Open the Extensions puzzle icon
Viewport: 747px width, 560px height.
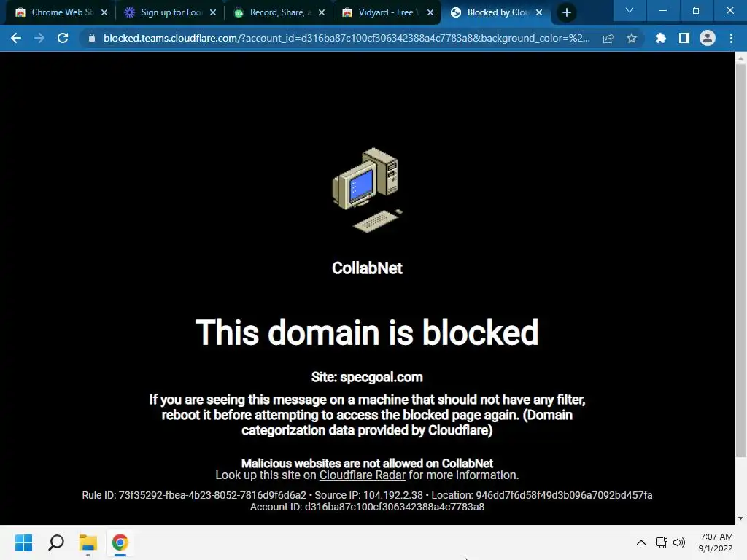[x=660, y=38]
